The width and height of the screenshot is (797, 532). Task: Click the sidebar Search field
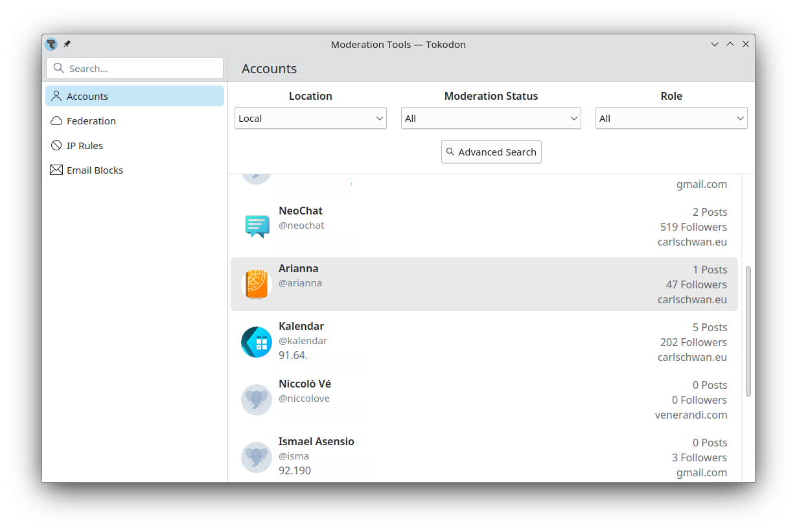(x=135, y=68)
